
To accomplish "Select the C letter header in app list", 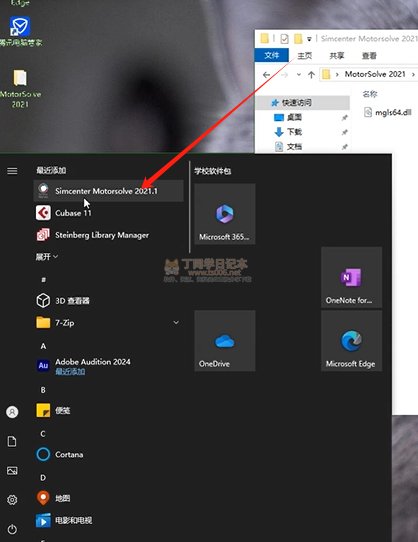I will coord(43,434).
